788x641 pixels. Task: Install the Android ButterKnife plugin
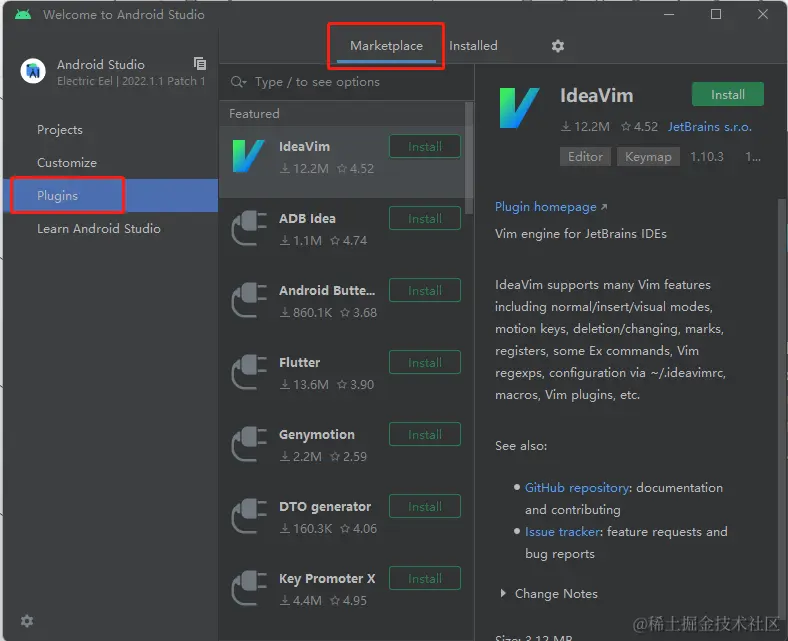(425, 290)
